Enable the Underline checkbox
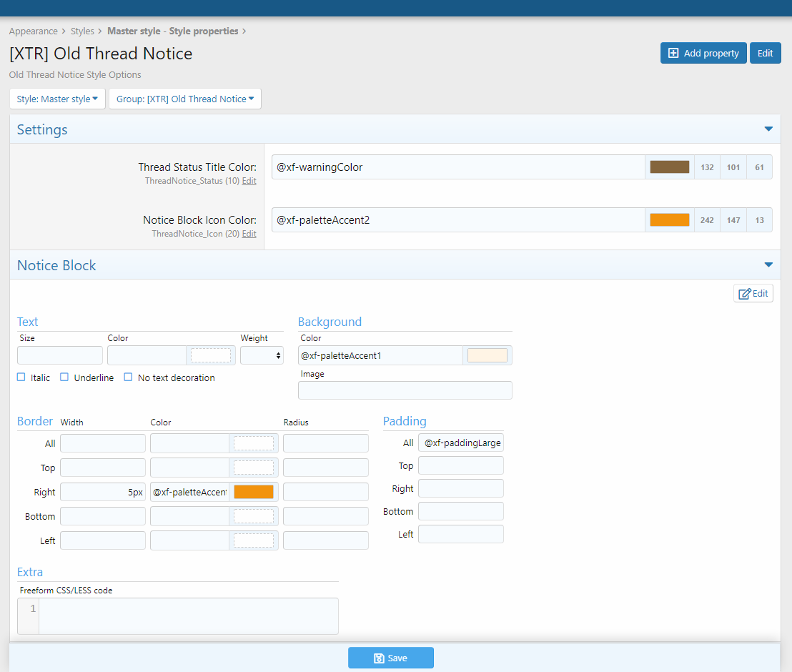This screenshot has height=672, width=792. click(64, 377)
